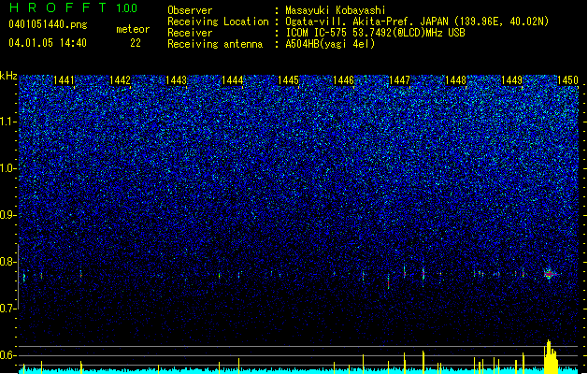
Task: Click the Receiving antenna label
Action: coord(215,44)
